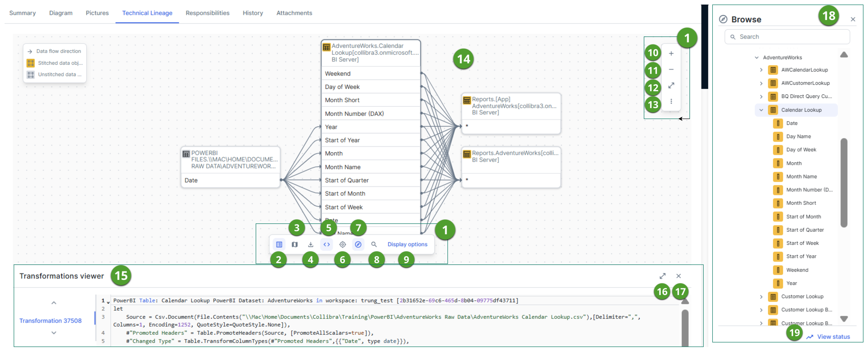Toggle the transformations code viewer icon
This screenshot has height=352, width=868.
326,244
